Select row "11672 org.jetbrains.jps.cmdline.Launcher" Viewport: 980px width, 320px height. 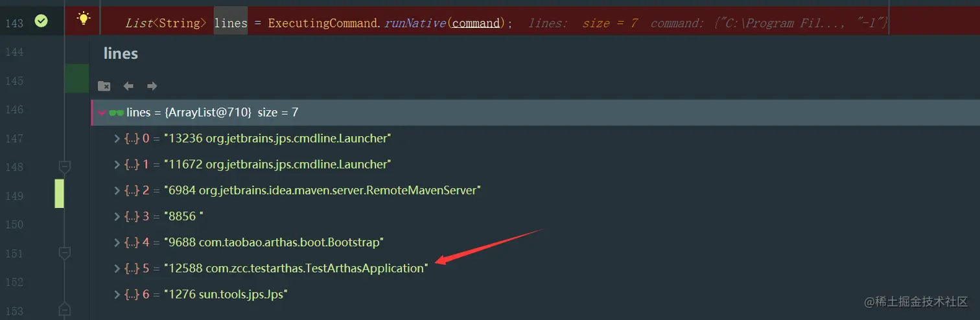click(535, 165)
